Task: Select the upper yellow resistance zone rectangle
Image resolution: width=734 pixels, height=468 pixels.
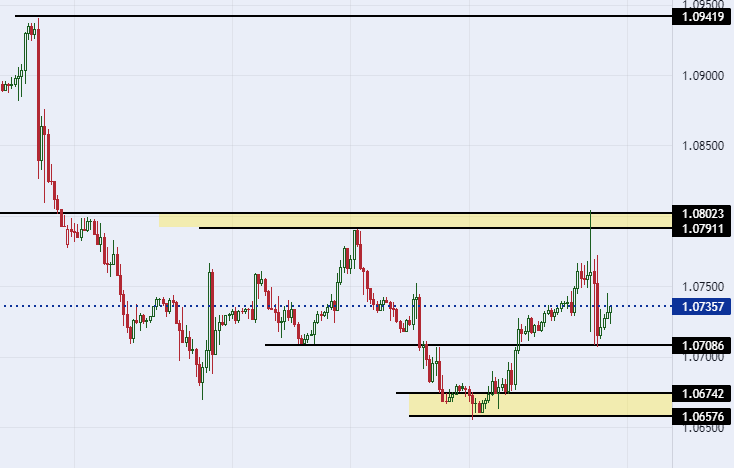Action: tap(416, 220)
